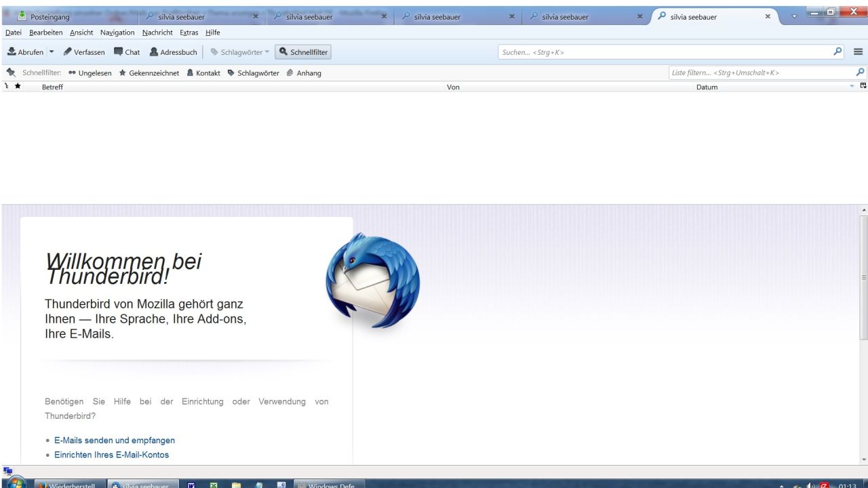Open the E-Mails senden und empfangen link
Screen dimensions: 868x488
coord(115,441)
